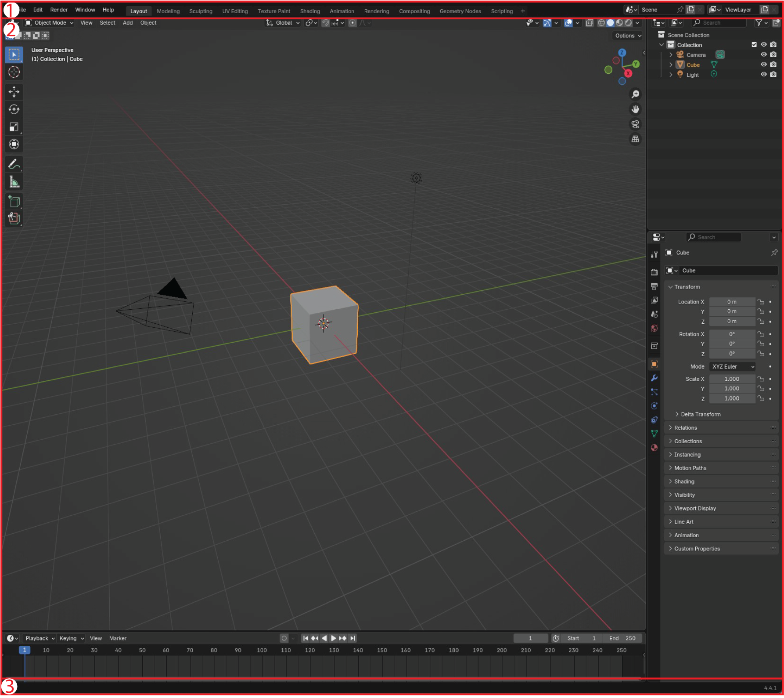The height and width of the screenshot is (698, 784).
Task: Activate the Scale tool
Action: coord(14,127)
